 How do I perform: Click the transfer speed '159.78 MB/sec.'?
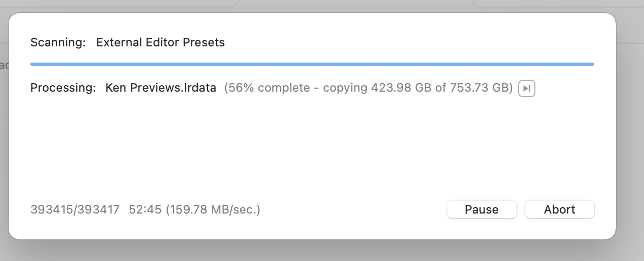coord(213,209)
